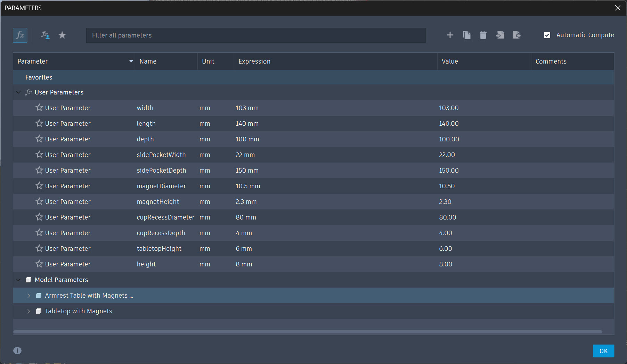
Task: Click the fx all parameters filter icon
Action: 20,35
